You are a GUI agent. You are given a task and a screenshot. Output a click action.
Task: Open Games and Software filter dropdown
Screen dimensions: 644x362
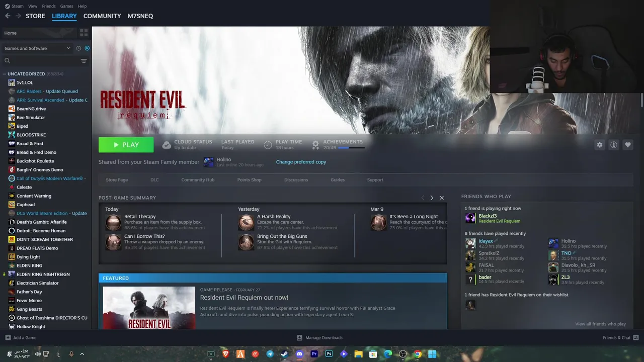(37, 48)
